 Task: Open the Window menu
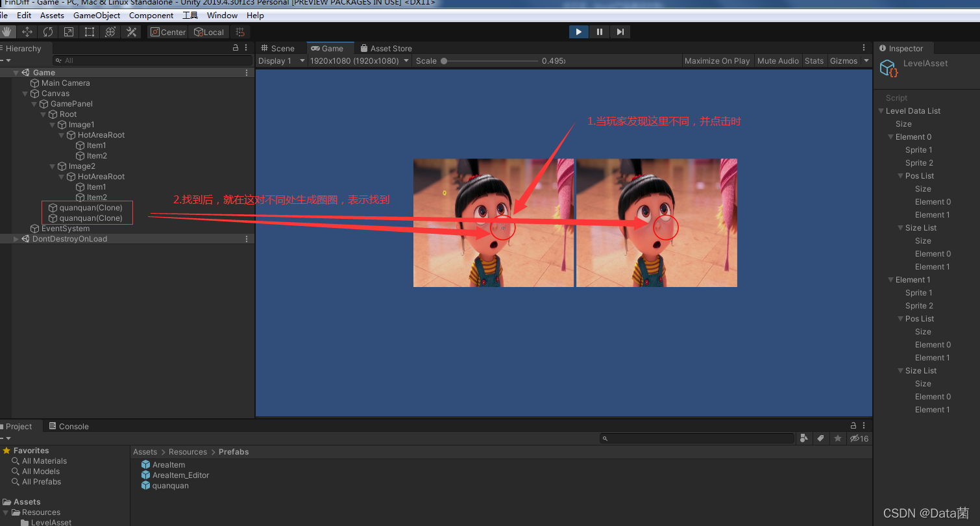point(222,15)
